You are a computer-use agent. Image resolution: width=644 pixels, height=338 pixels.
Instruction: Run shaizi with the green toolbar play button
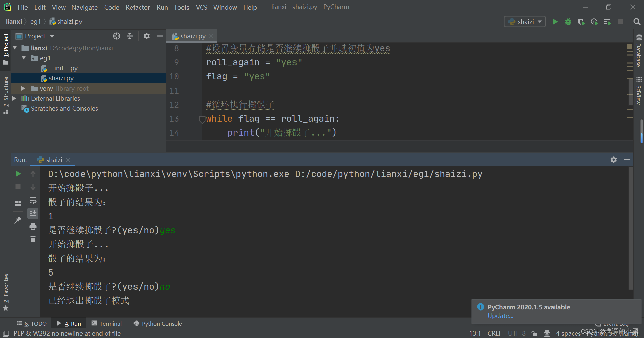pos(555,22)
